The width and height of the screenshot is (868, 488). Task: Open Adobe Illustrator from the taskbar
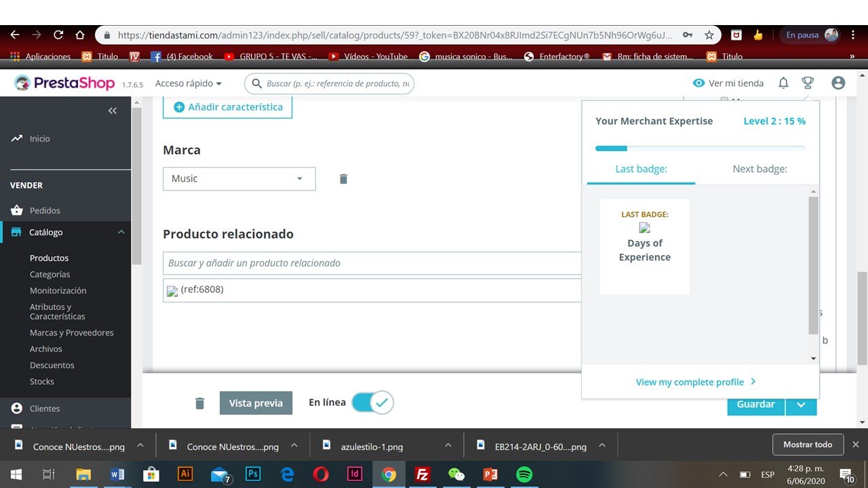185,474
